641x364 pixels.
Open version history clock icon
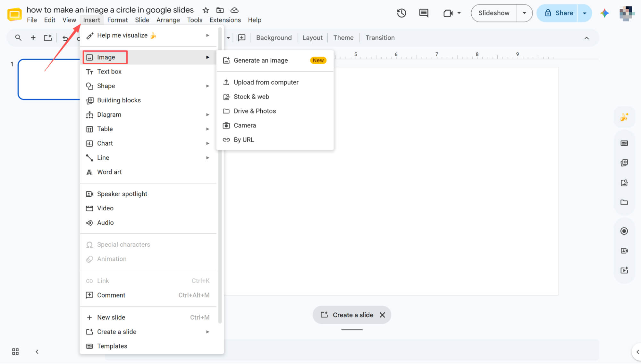(x=401, y=13)
